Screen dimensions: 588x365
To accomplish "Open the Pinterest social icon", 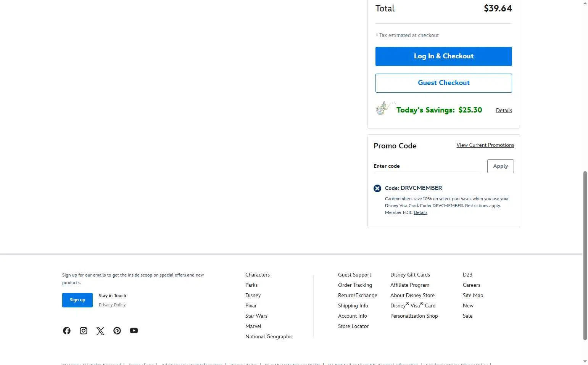I will point(117,331).
